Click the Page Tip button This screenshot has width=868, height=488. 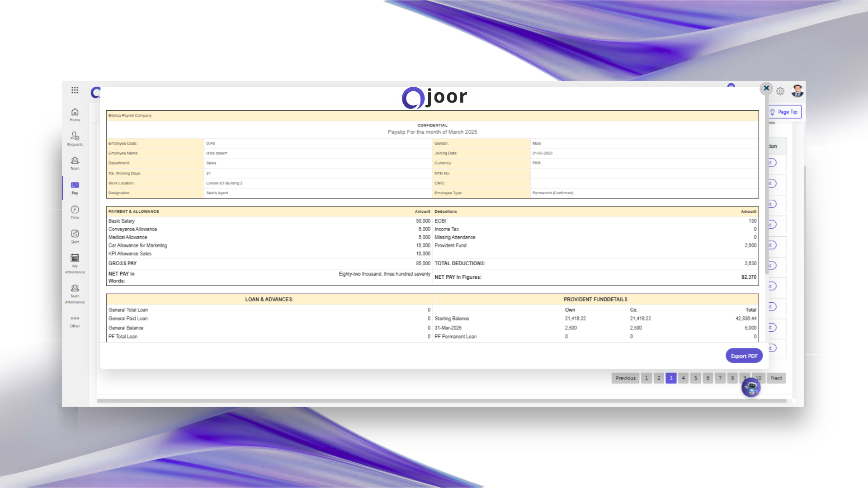(784, 112)
